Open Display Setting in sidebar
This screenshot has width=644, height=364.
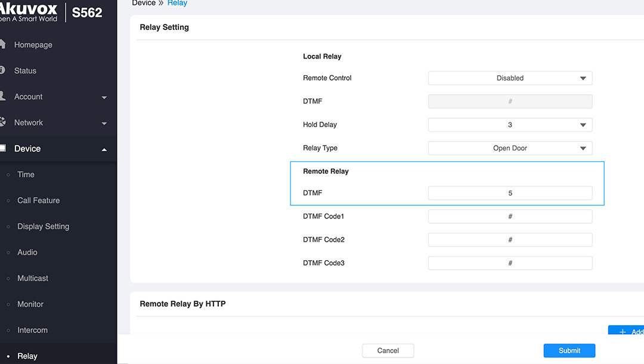pos(43,227)
